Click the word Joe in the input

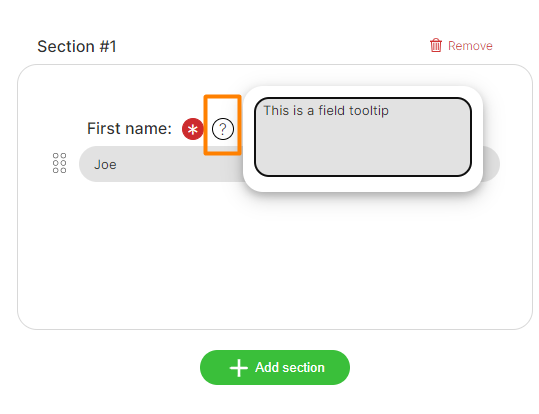point(105,165)
